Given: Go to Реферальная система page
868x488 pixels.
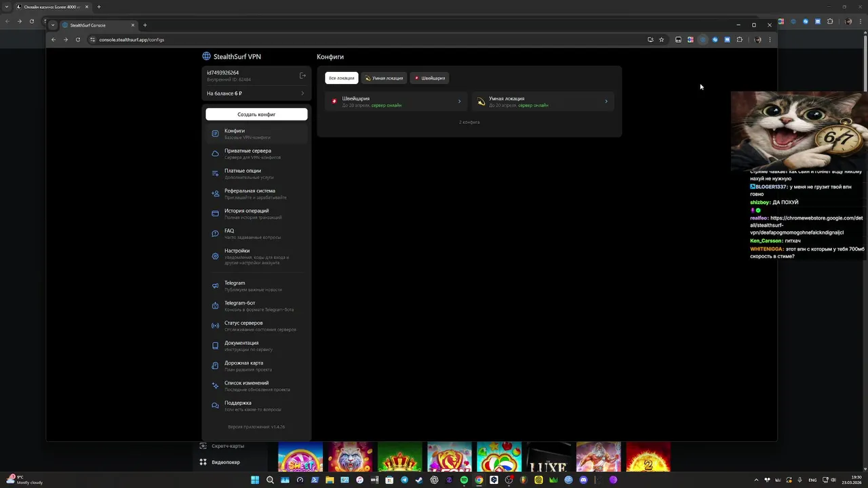Looking at the screenshot, I should point(256,194).
